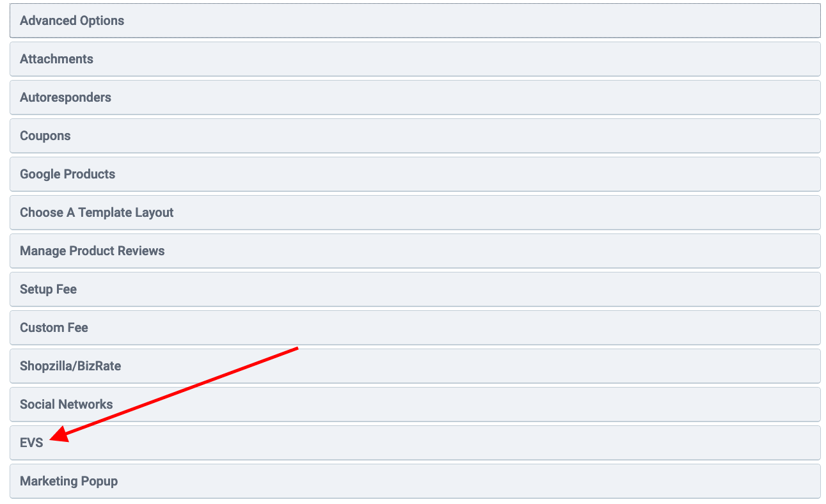
Task: Click the "Advanced Options" heading text
Action: tap(72, 20)
